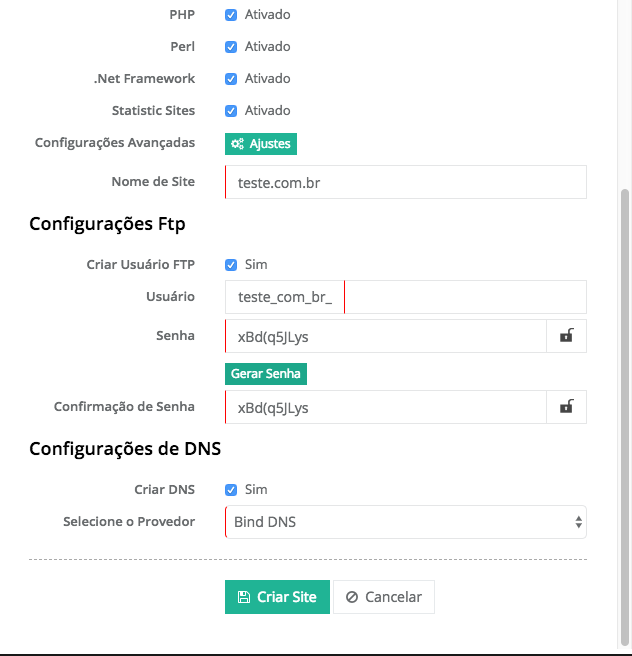This screenshot has width=632, height=656.
Task: Toggle the Criar DNS checkbox
Action: click(231, 490)
